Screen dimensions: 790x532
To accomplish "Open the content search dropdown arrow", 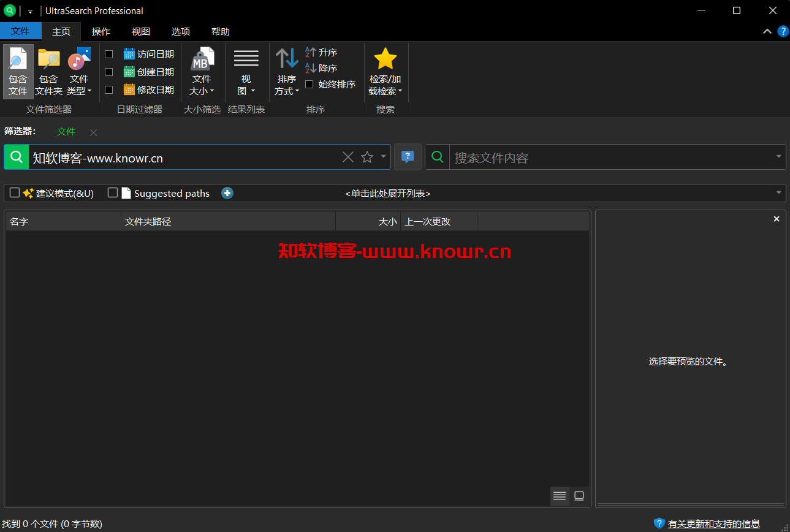I will coord(779,157).
